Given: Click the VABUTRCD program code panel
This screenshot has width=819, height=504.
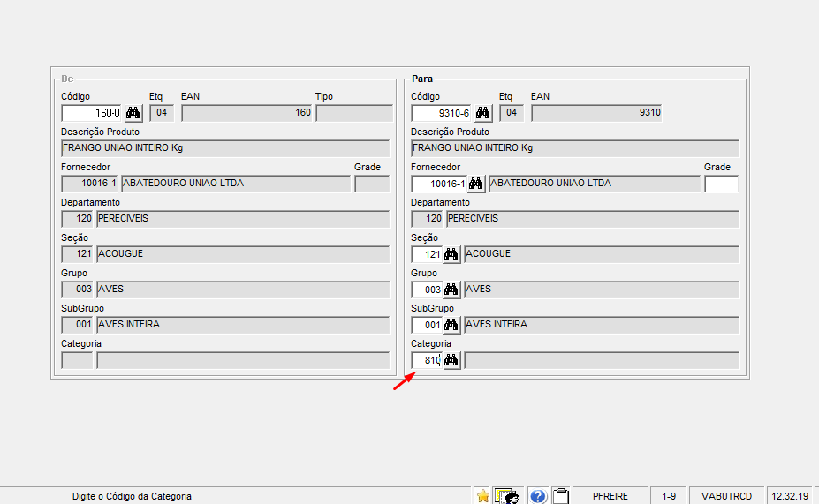Looking at the screenshot, I should pos(726,496).
